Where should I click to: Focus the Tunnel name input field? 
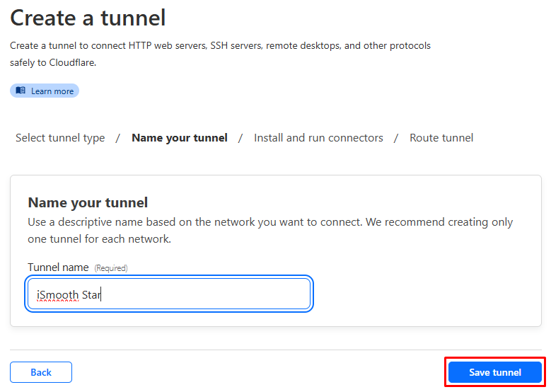pyautogui.click(x=169, y=294)
